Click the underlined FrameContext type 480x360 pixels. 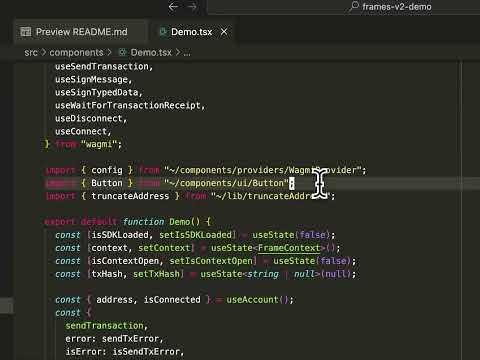click(289, 248)
